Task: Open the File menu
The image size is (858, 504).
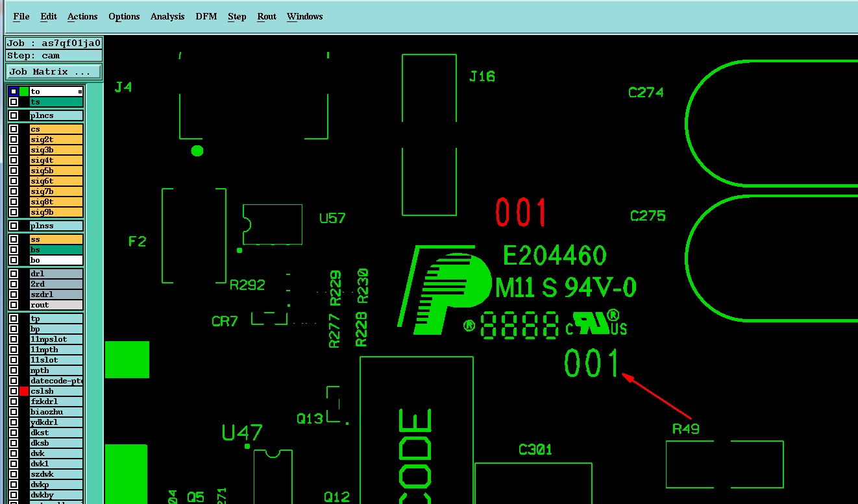Action: point(21,16)
